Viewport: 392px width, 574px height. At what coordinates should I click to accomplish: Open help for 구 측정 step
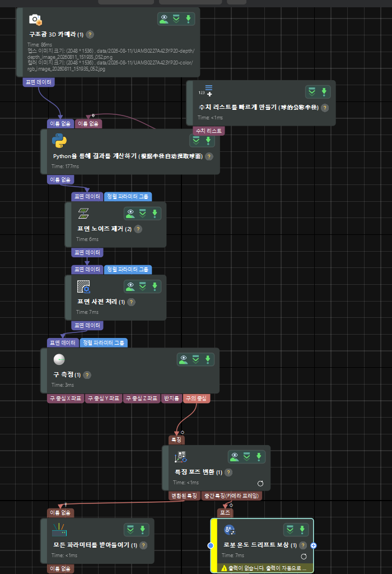(x=87, y=375)
